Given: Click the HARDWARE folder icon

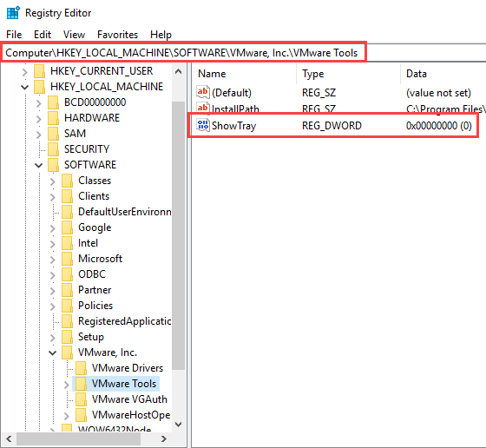Looking at the screenshot, I should pos(53,118).
